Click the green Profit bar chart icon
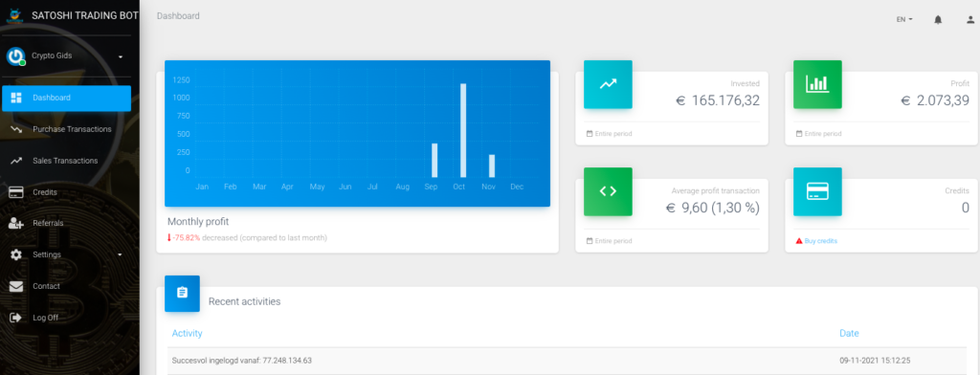The image size is (980, 375). [x=817, y=84]
